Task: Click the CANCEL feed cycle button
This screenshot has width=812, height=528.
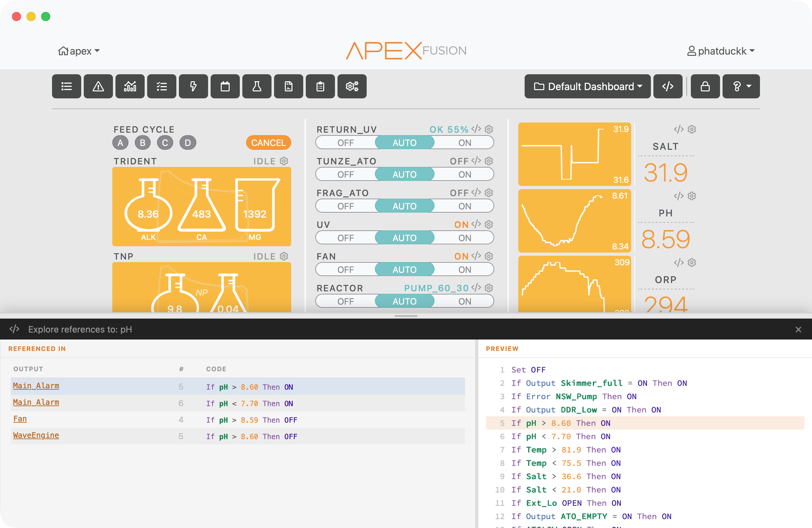Action: tap(269, 143)
